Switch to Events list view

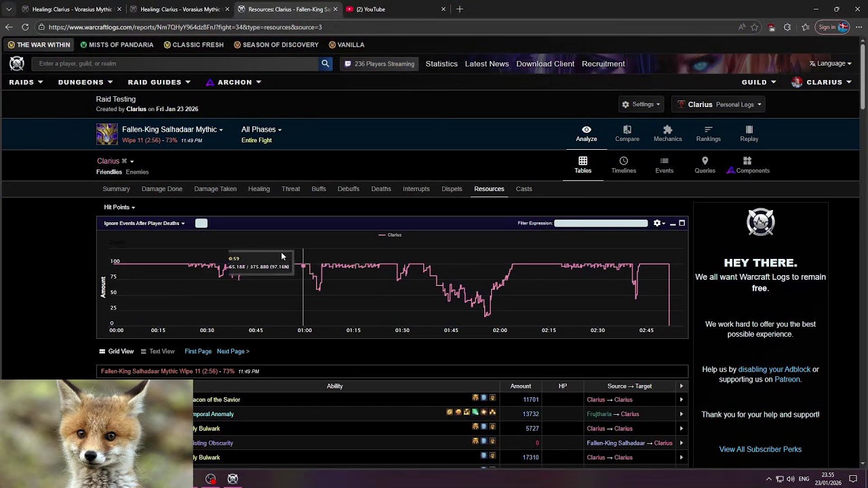664,165
